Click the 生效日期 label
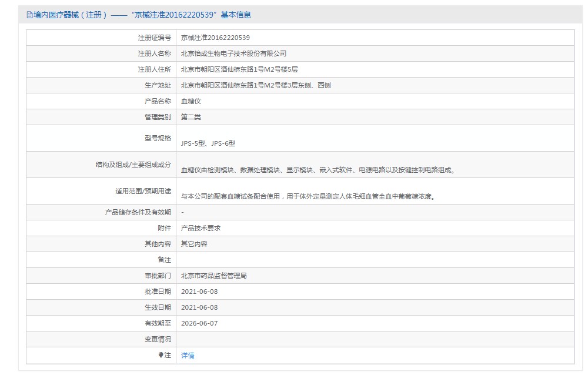This screenshot has width=588, height=382. 158,307
